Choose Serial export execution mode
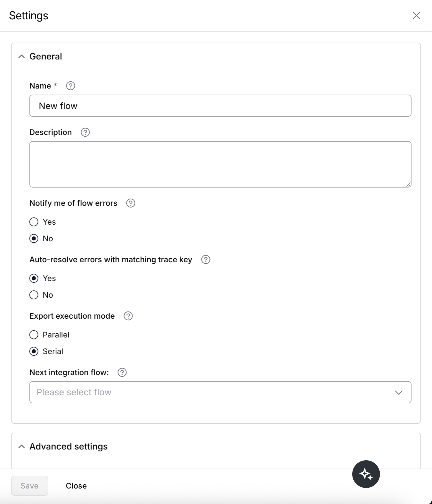Screen dimensions: 432x504 [x=34, y=351]
